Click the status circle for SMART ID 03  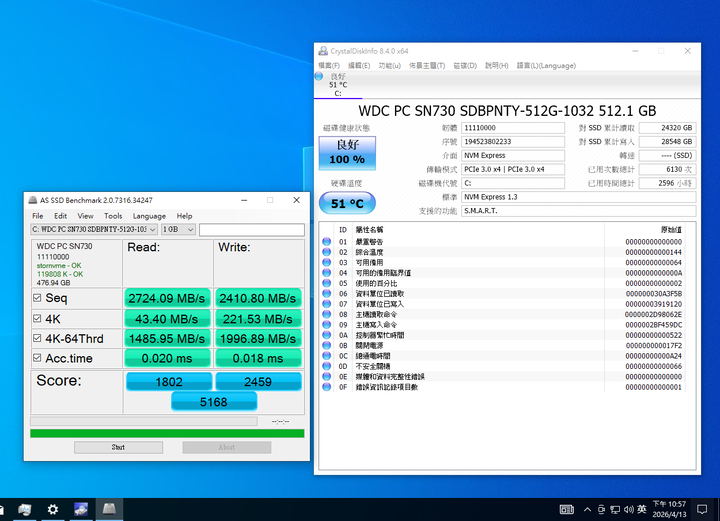point(326,263)
